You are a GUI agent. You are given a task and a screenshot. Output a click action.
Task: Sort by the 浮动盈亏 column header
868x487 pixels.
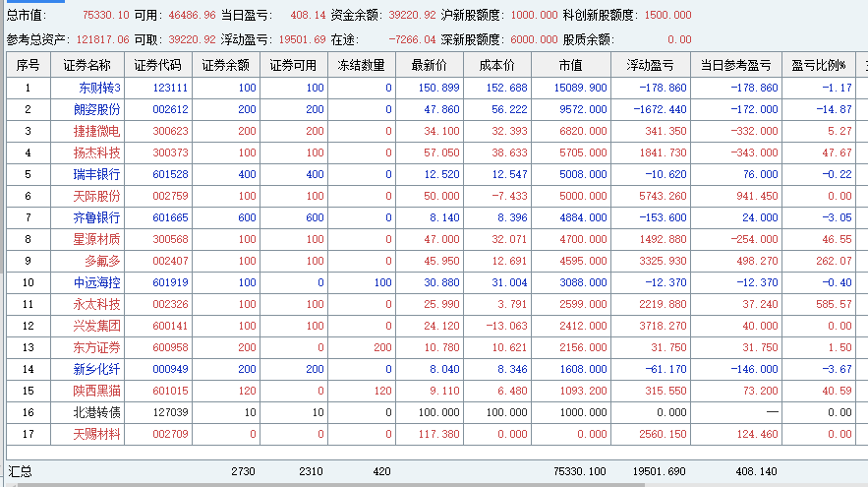point(651,65)
